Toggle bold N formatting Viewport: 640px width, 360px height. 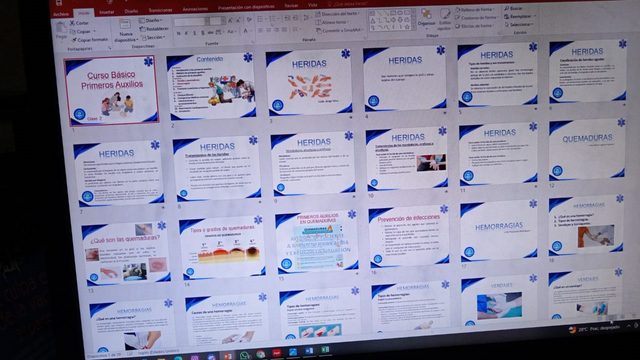click(178, 33)
